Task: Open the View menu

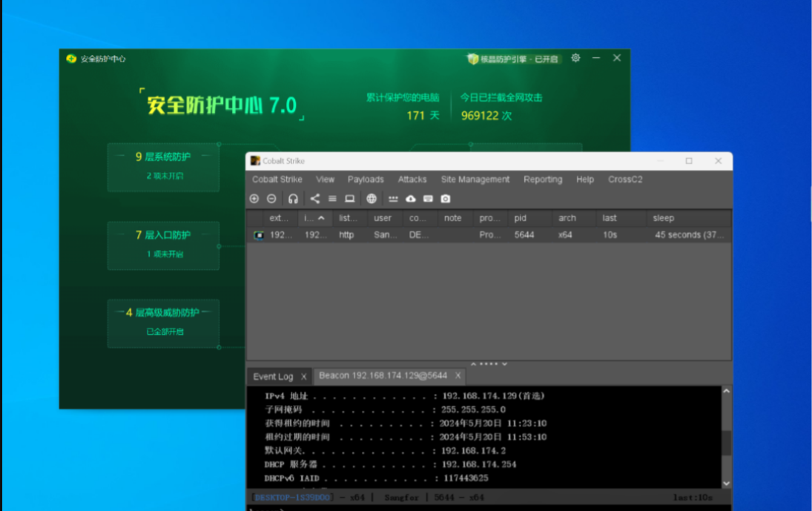Action: click(x=326, y=179)
